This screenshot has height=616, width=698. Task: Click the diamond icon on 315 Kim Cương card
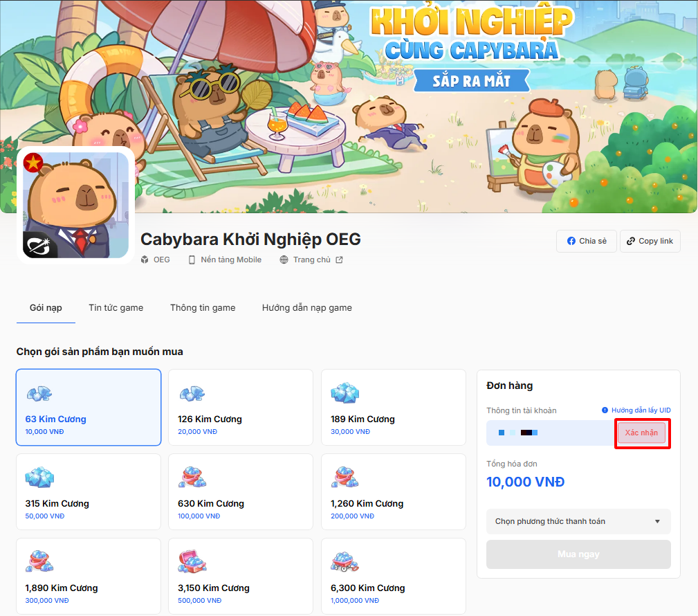tap(39, 477)
